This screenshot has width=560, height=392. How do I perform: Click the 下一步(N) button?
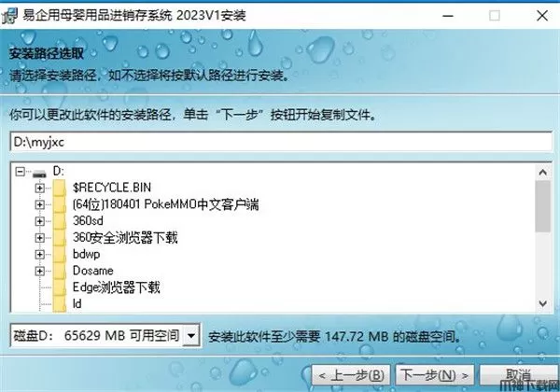pos(435,375)
